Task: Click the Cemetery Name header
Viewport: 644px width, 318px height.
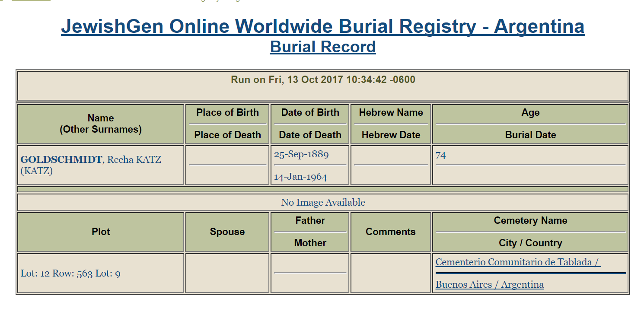Action: 530,221
